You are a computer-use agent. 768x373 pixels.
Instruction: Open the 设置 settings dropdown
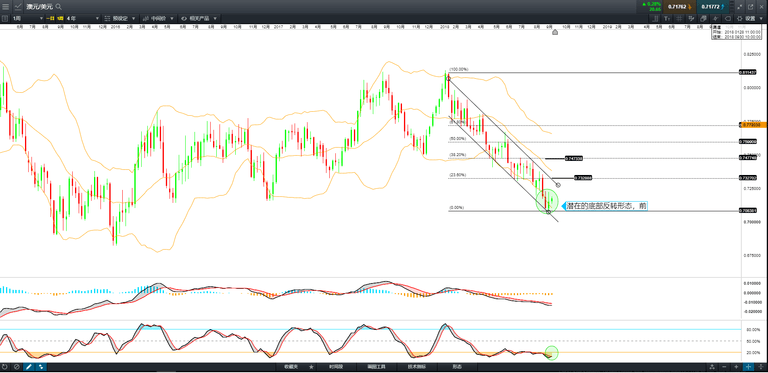tap(750, 18)
